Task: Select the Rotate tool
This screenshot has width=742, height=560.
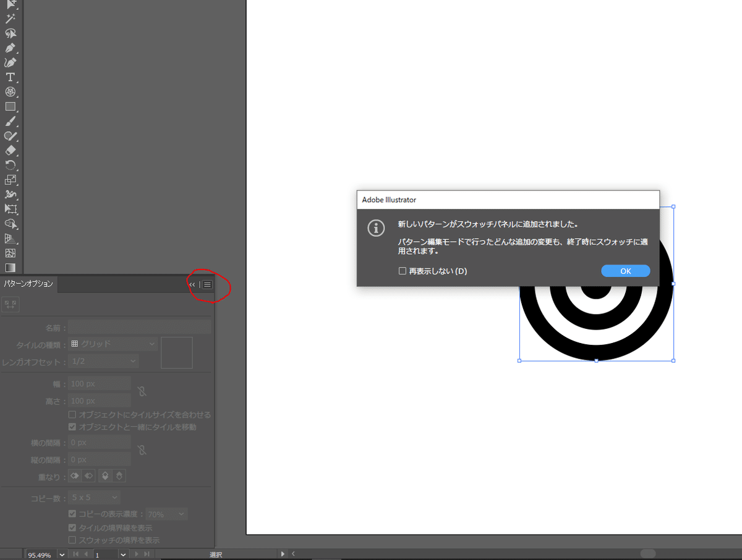Action: point(11,165)
